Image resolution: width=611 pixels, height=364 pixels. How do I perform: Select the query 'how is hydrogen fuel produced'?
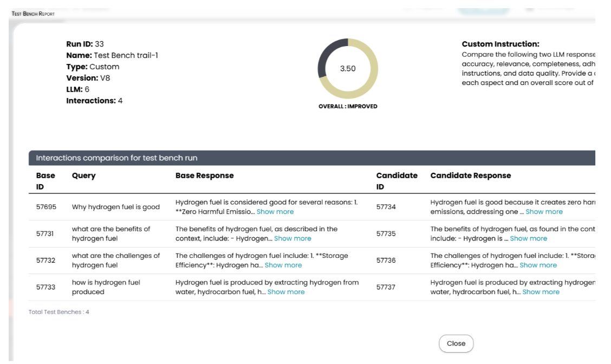point(106,287)
